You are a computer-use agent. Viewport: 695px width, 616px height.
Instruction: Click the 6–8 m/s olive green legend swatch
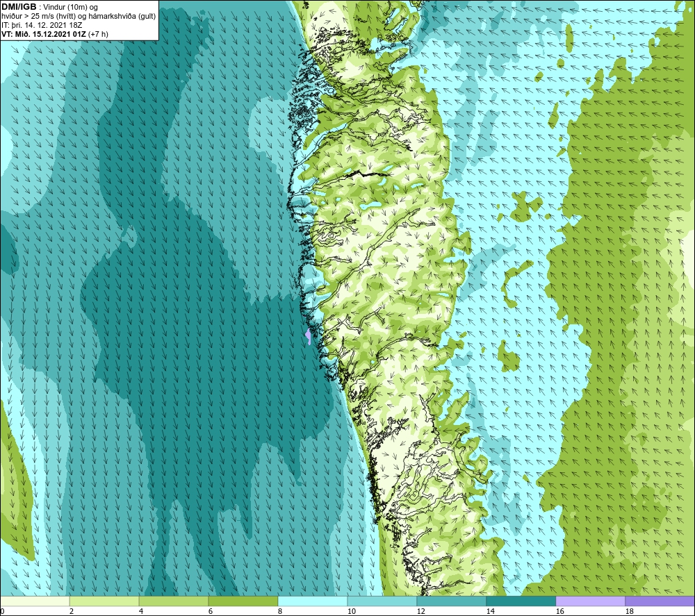[x=243, y=601]
